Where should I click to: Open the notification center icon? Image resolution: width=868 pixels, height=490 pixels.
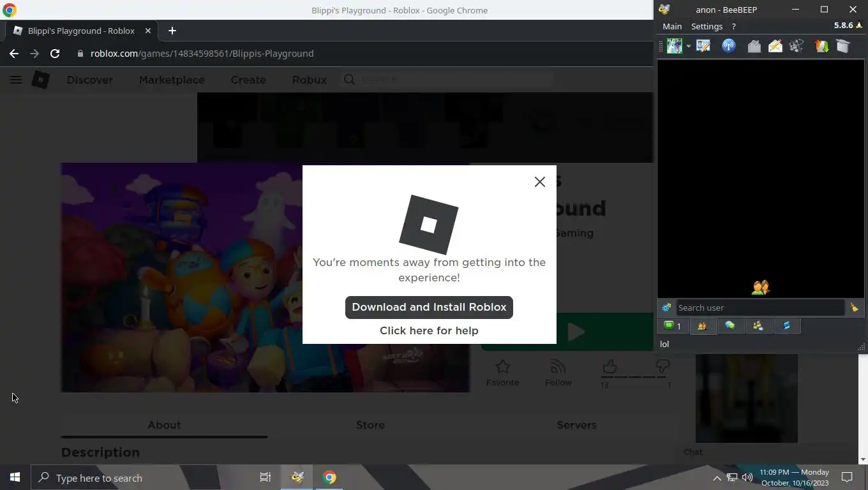coord(848,477)
